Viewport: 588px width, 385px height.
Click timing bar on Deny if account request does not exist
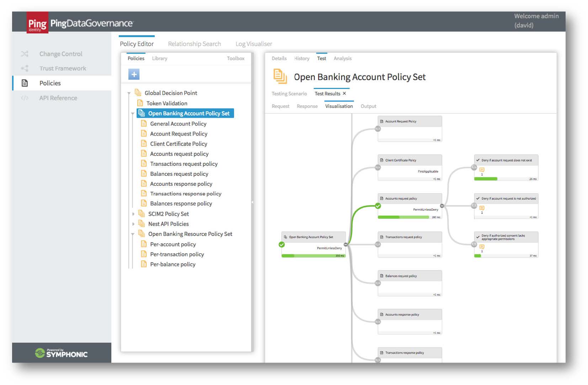pos(486,179)
